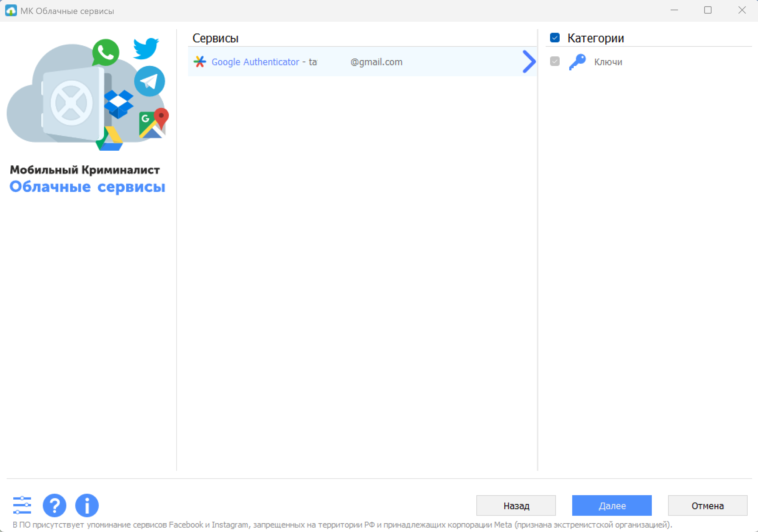The image size is (758, 532).
Task: Expand Google Authenticator with right chevron
Action: pos(529,62)
